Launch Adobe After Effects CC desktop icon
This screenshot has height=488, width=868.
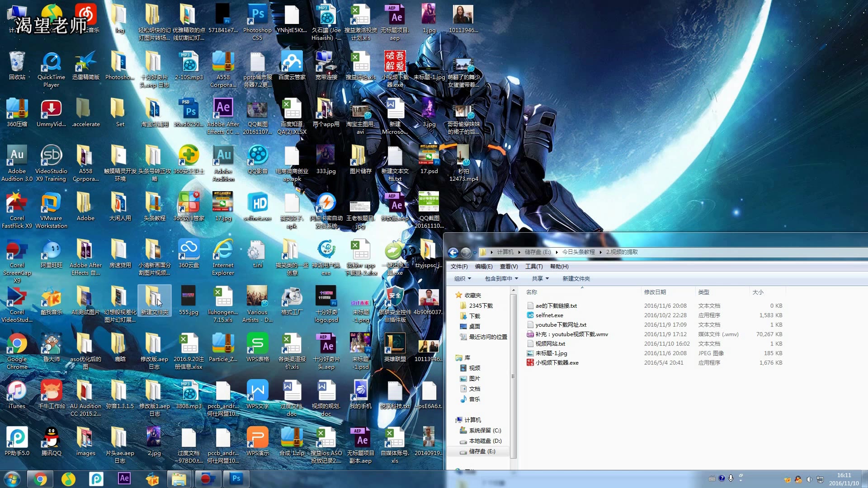223,116
